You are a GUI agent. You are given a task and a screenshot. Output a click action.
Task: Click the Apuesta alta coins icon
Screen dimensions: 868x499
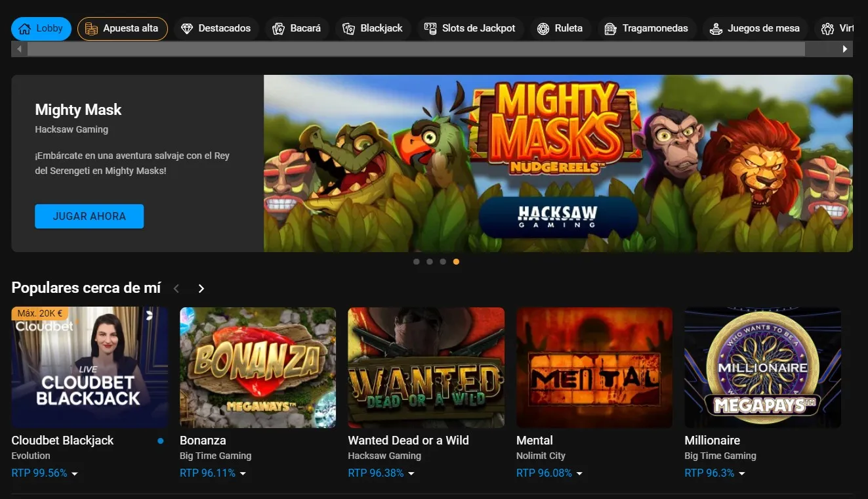(x=92, y=29)
